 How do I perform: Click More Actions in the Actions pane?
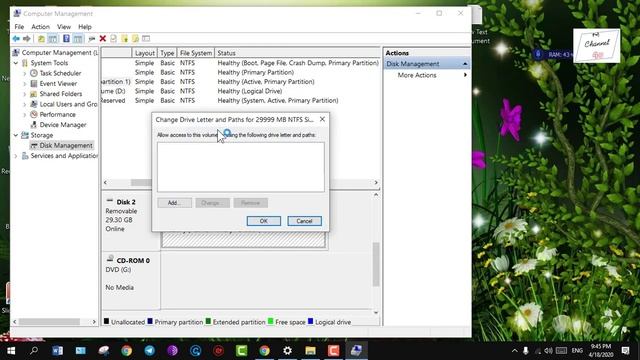pos(417,75)
